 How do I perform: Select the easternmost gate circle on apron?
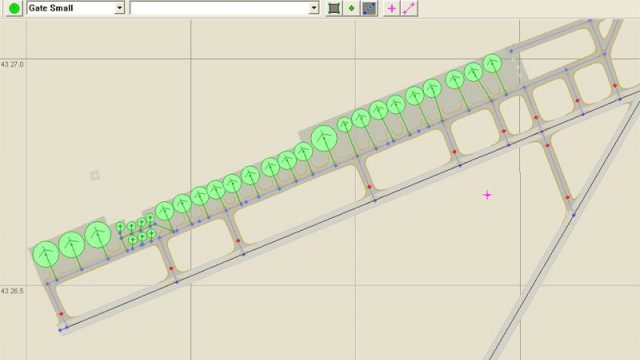click(x=492, y=64)
